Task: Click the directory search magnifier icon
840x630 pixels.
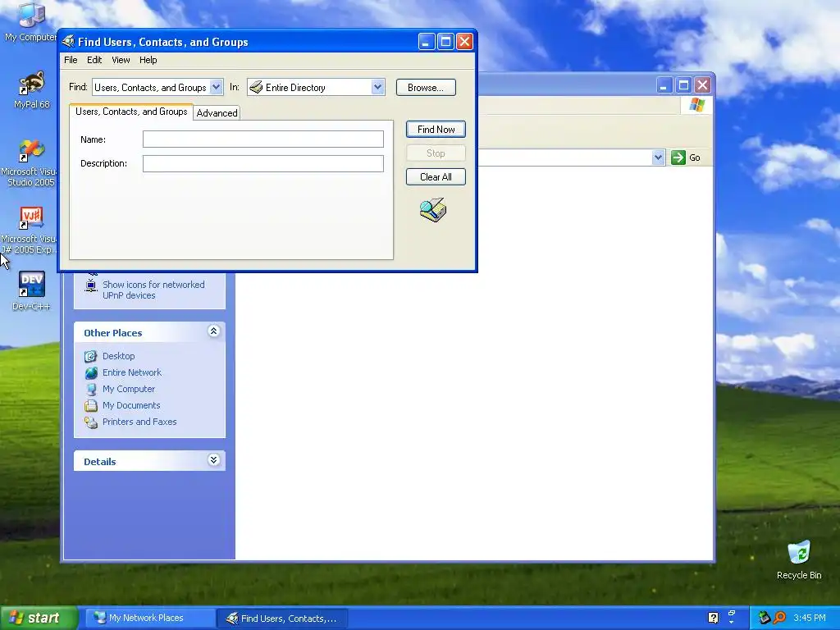Action: tap(433, 210)
